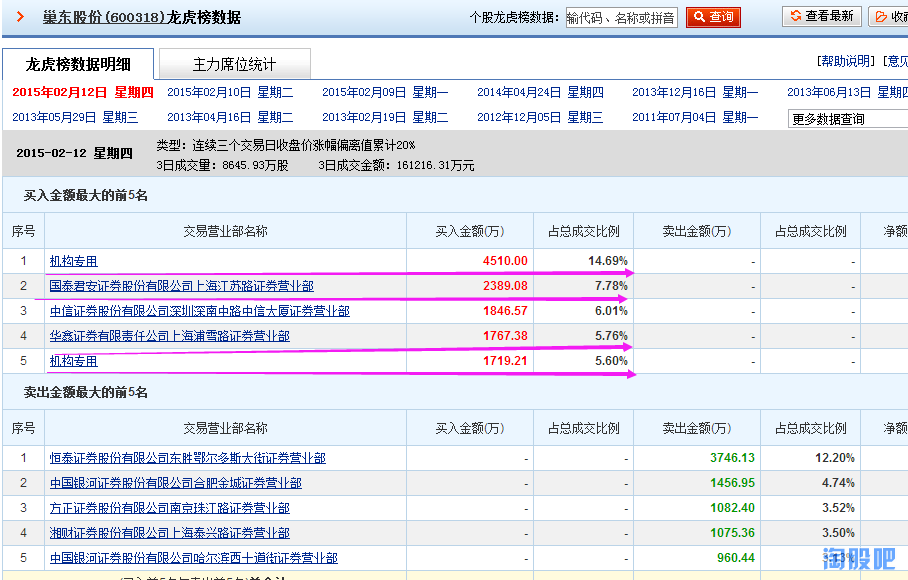Click the 1075.36 sell amount cell
The height and width of the screenshot is (580, 908).
coord(697,533)
